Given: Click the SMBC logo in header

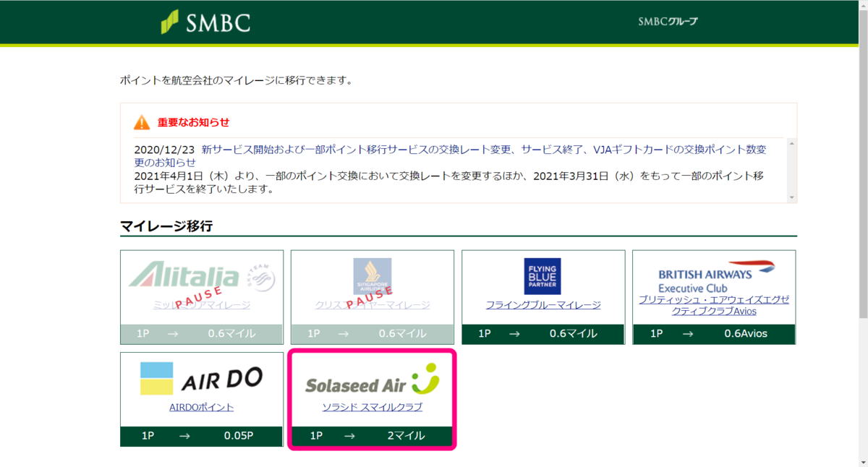Looking at the screenshot, I should 205,22.
